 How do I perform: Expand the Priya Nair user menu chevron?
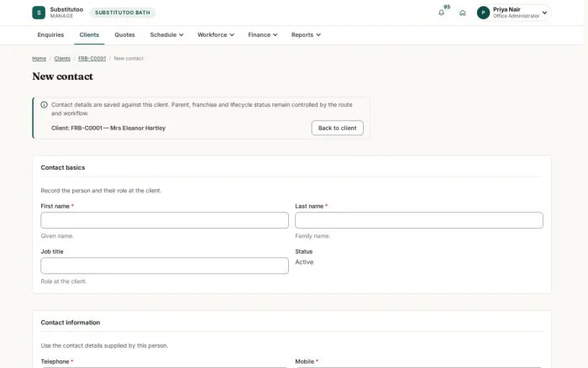[544, 13]
